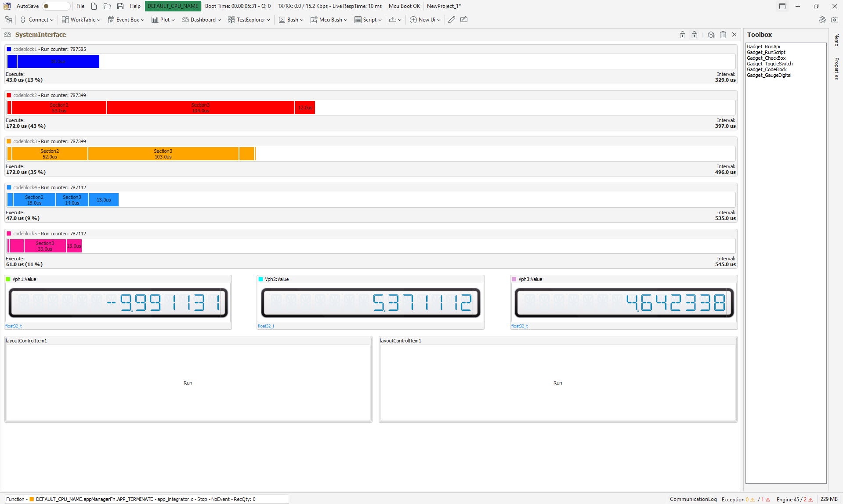843x504 pixels.
Task: Select Gadget_RunApi in Toolbox
Action: tap(763, 47)
